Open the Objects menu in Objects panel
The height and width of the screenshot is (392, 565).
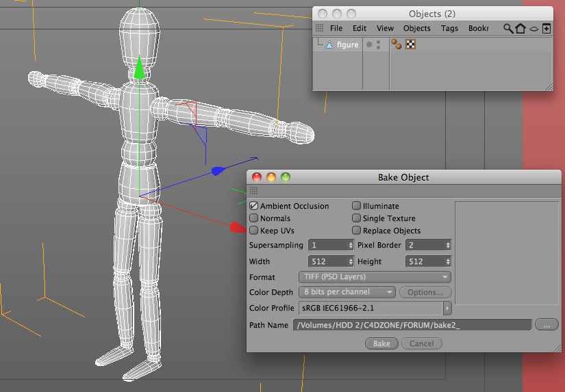pos(417,29)
